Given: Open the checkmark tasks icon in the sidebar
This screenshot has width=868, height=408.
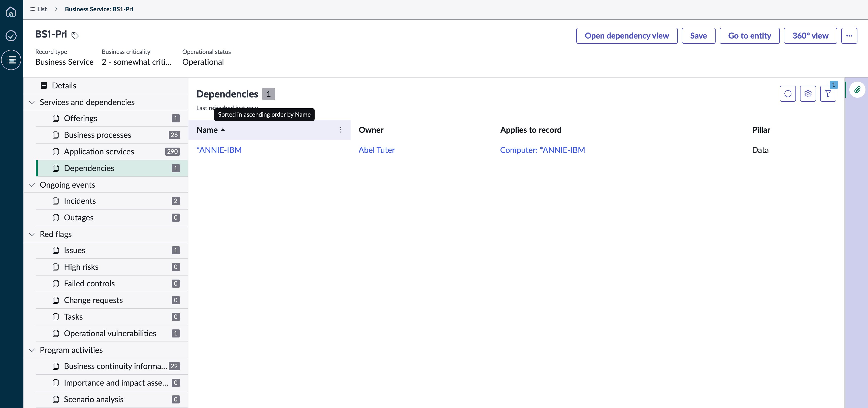Looking at the screenshot, I should [11, 36].
